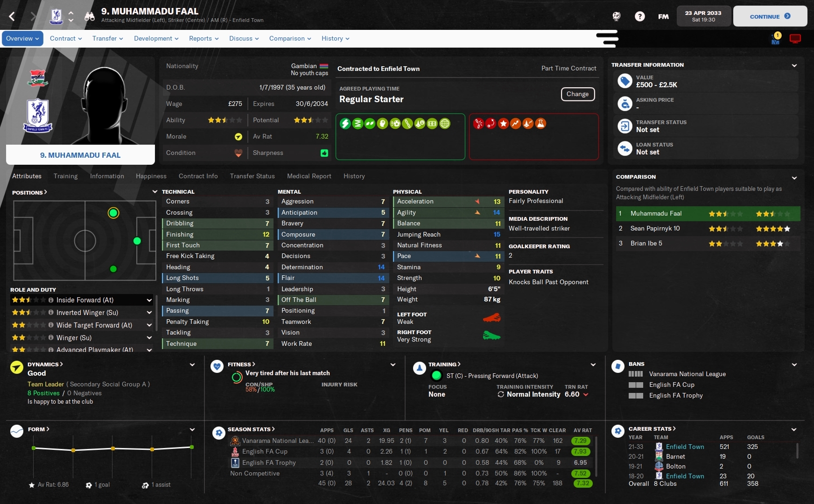
Task: Go back with the left arrow icon
Action: pos(12,17)
